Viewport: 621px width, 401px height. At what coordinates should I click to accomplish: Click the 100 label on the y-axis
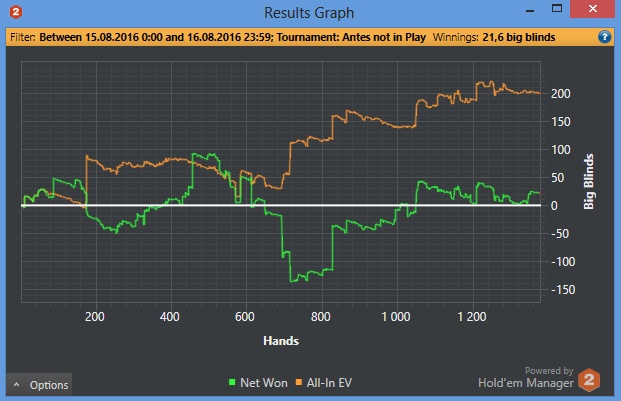(x=561, y=150)
